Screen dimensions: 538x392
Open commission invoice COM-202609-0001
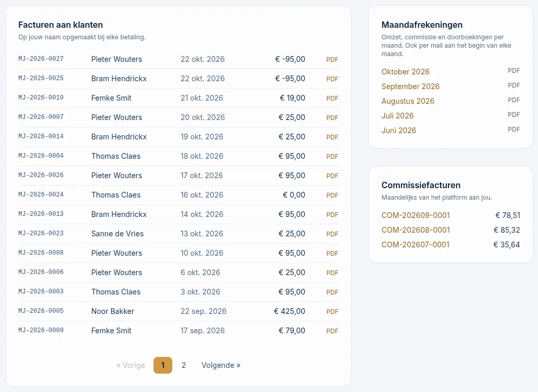415,215
